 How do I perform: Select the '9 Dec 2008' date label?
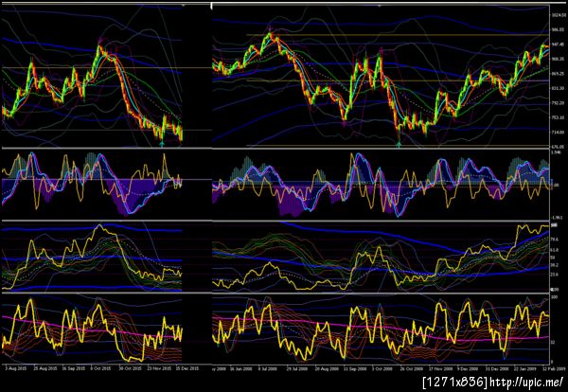click(469, 369)
